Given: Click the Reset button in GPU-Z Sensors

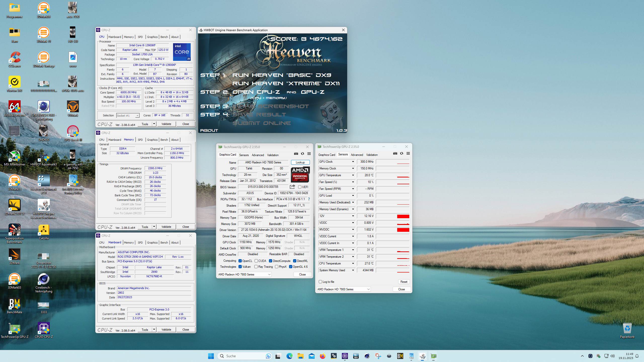Looking at the screenshot, I should [404, 282].
